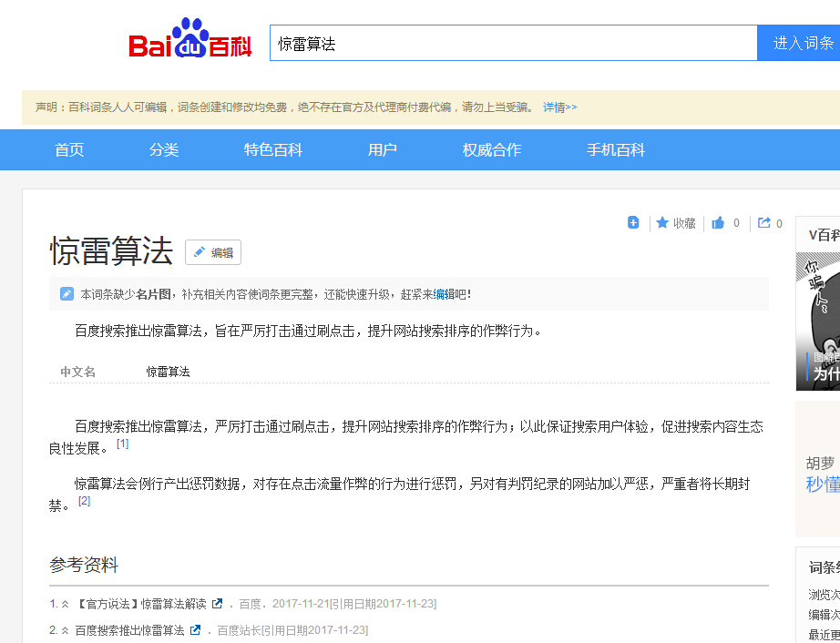Click the thumbs-up like icon
This screenshot has height=643, width=840.
point(717,222)
